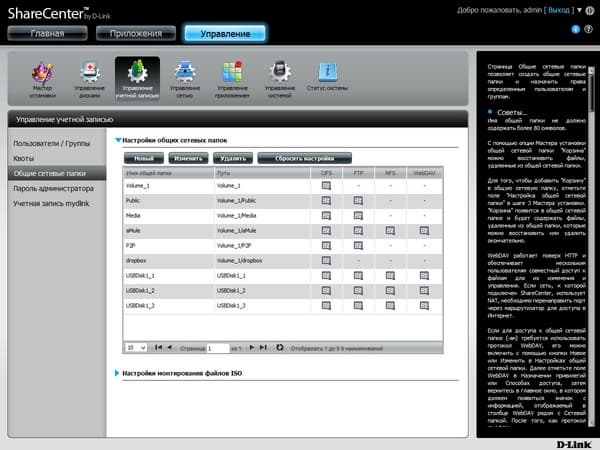Image resolution: width=600 pixels, height=450 pixels.
Task: View WebDAV details icon for aMule
Action: pos(424,231)
